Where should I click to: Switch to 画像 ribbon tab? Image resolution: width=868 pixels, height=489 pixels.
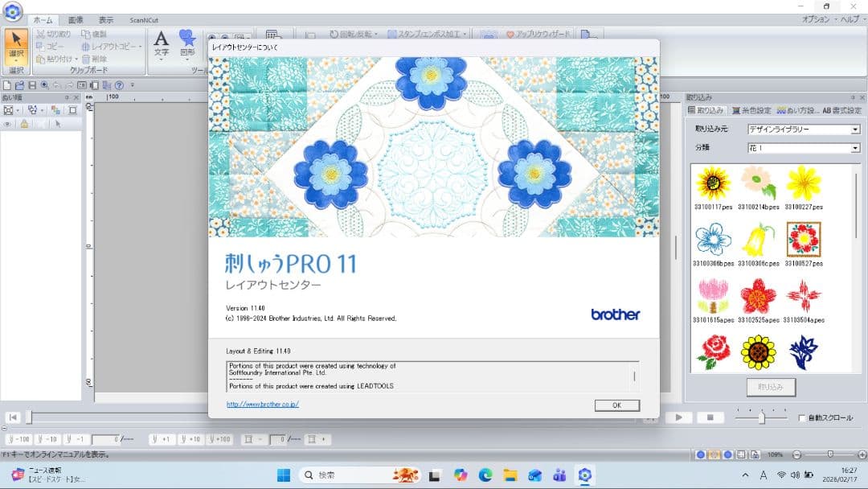[76, 20]
